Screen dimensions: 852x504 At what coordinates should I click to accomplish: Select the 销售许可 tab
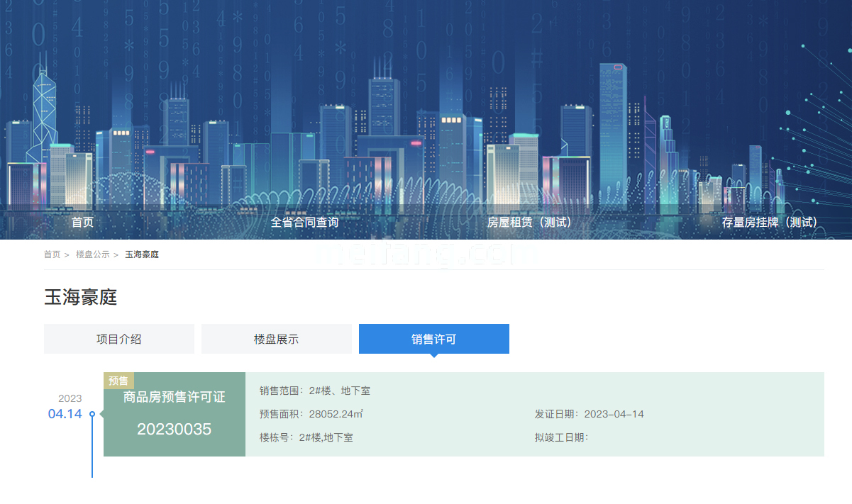tap(434, 339)
